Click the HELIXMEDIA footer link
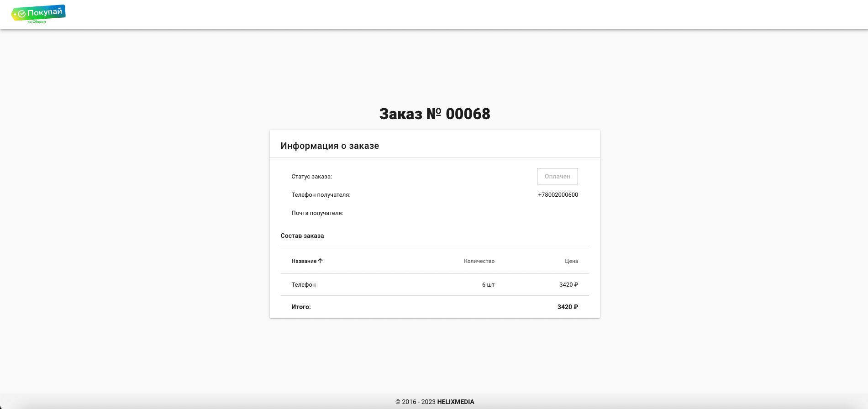 click(456, 402)
